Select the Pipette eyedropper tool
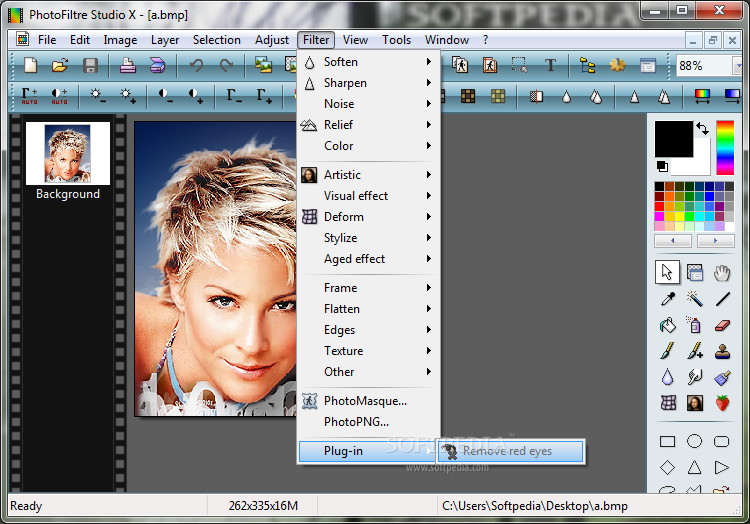The height and width of the screenshot is (524, 750). pos(668,299)
